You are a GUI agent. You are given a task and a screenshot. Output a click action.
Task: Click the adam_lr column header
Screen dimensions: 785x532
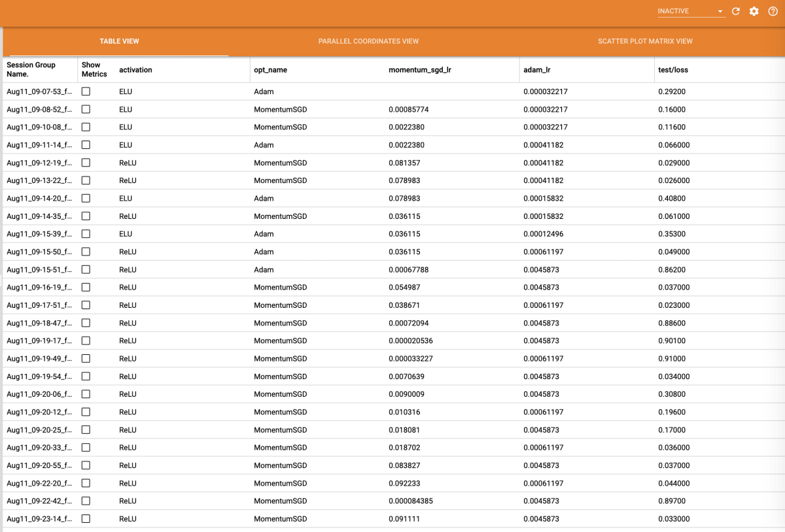coord(538,70)
